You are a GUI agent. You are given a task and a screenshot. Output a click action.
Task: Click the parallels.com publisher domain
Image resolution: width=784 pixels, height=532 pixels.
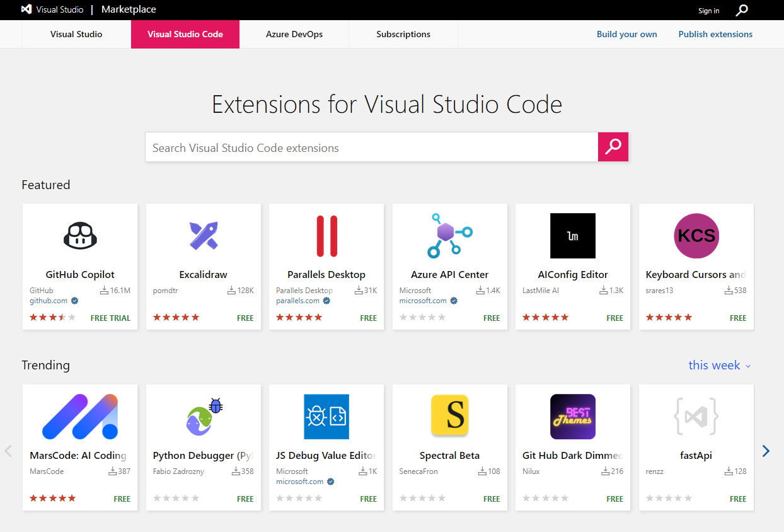tap(298, 301)
